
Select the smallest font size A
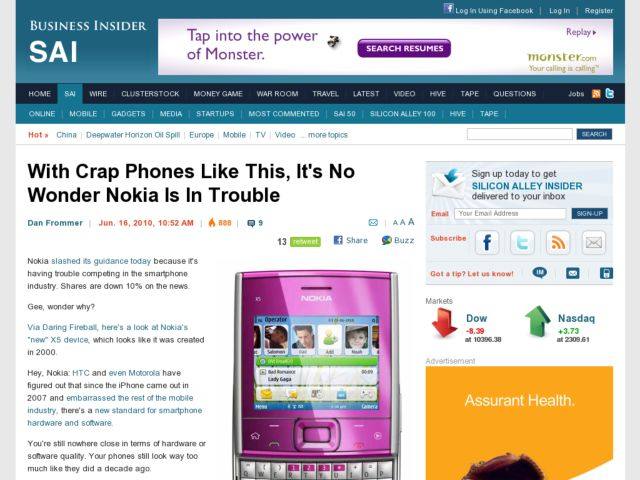[395, 223]
